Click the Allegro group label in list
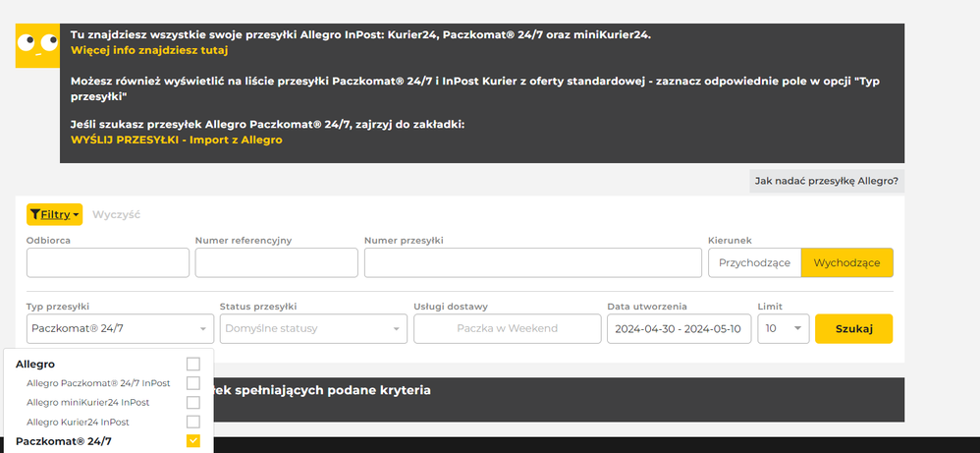Viewport: 980px width, 453px height. 35,365
